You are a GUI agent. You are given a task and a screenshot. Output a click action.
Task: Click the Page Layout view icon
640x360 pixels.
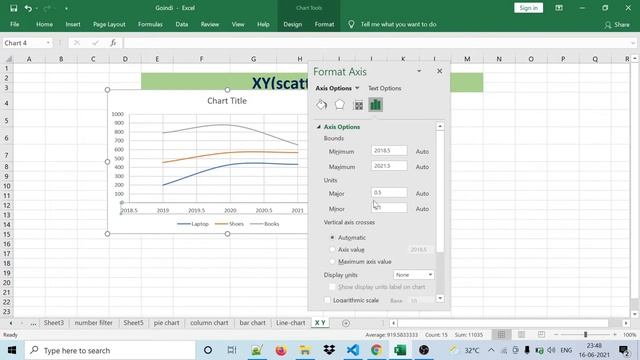pyautogui.click(x=521, y=335)
